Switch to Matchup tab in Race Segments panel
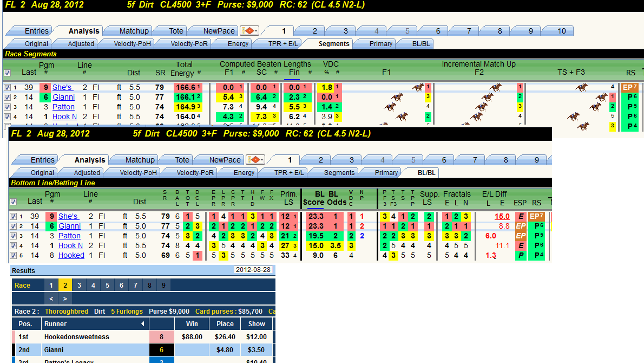The width and height of the screenshot is (644, 363). 134,31
